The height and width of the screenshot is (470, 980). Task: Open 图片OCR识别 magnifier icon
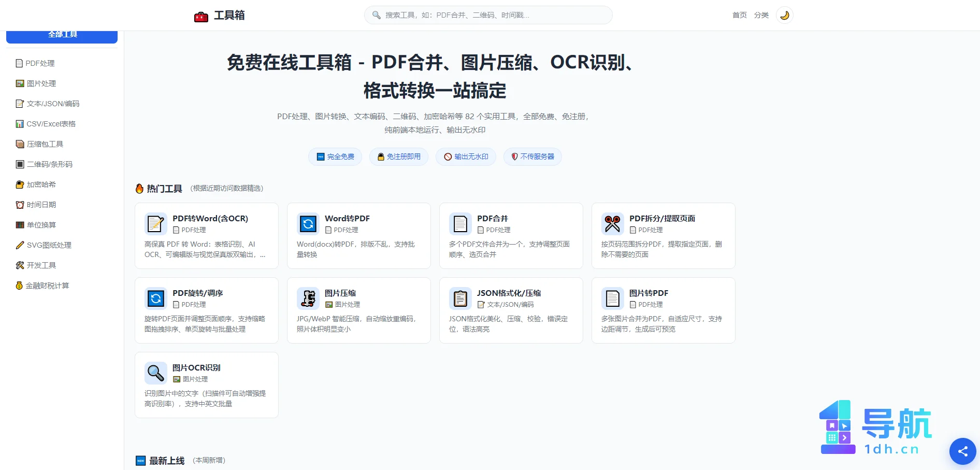[x=155, y=373]
